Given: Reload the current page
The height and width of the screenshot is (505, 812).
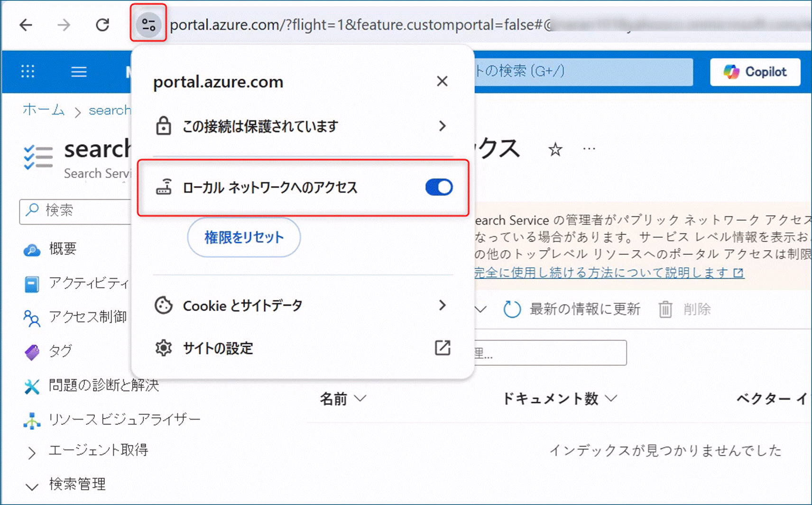Looking at the screenshot, I should pos(102,25).
